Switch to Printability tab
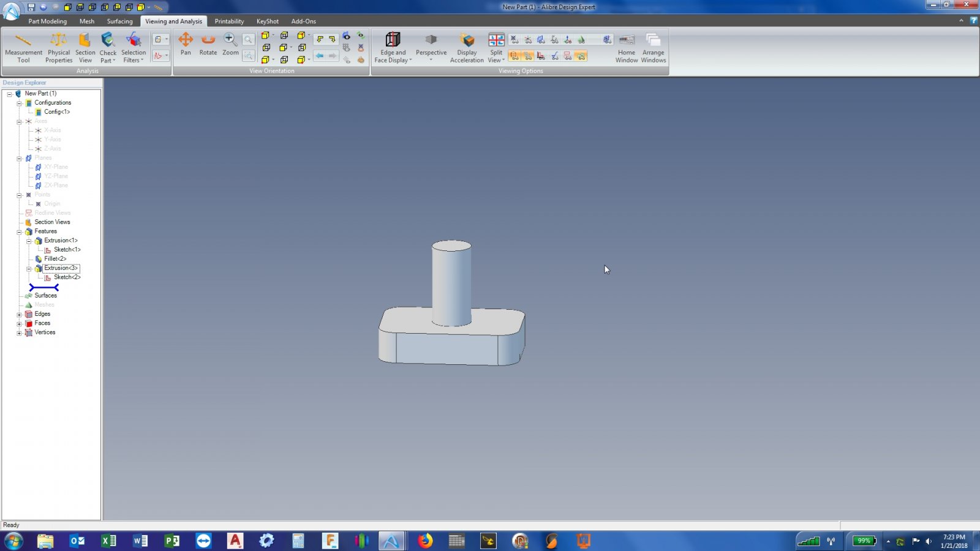 click(229, 21)
